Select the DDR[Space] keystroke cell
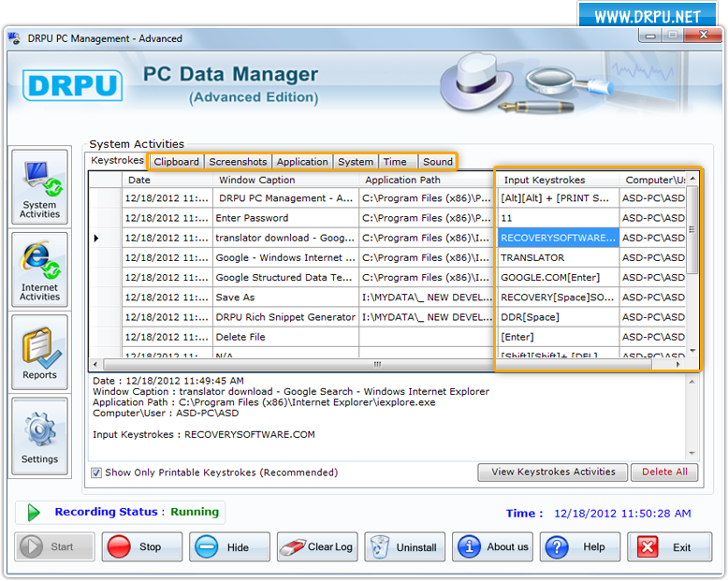This screenshot has height=581, width=728. click(558, 317)
